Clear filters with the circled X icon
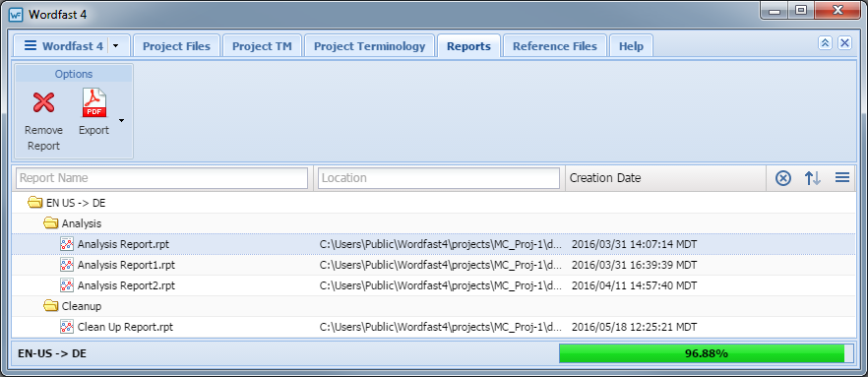Viewport: 868px width, 377px height. click(x=782, y=178)
